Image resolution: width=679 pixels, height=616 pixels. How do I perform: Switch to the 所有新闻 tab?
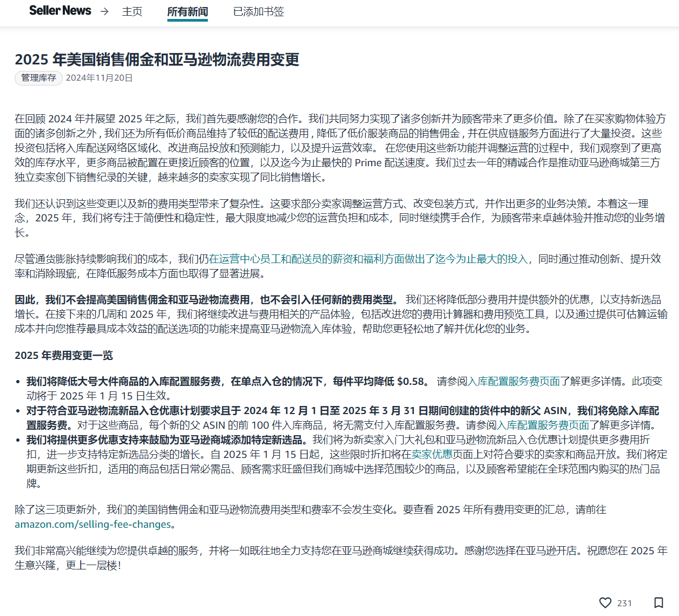click(187, 11)
